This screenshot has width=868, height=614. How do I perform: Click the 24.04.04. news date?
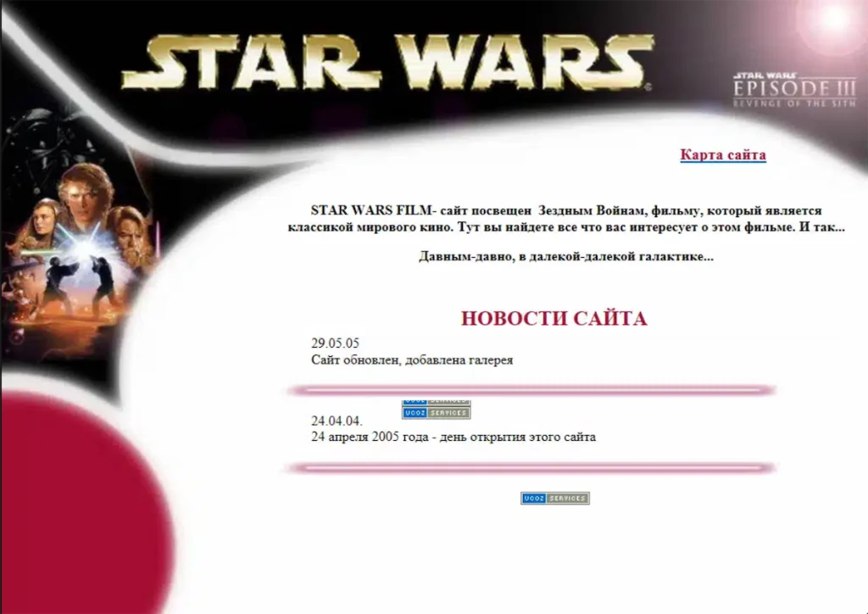337,421
